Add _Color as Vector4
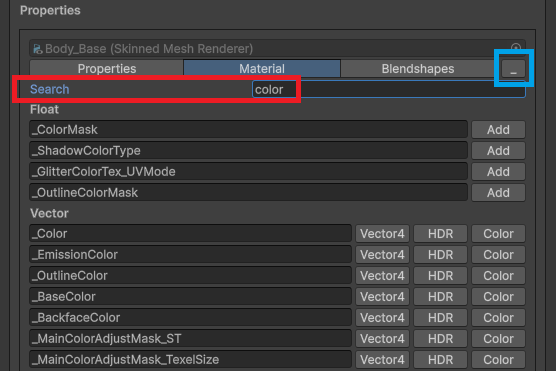The width and height of the screenshot is (556, 371). [382, 234]
